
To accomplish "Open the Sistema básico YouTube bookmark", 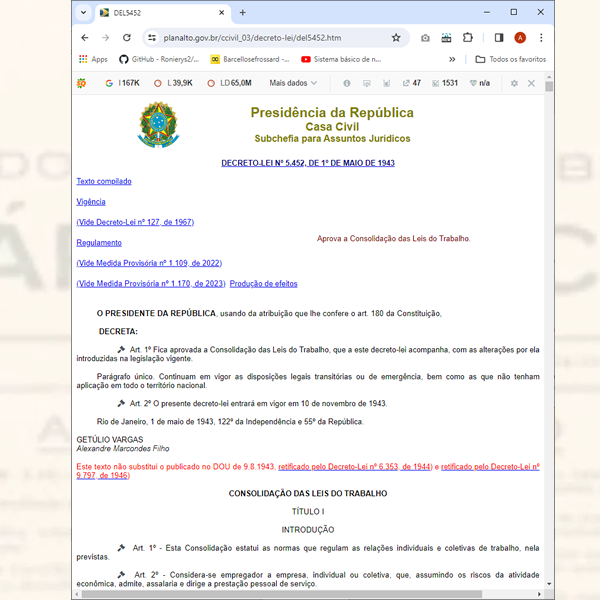I will (341, 59).
